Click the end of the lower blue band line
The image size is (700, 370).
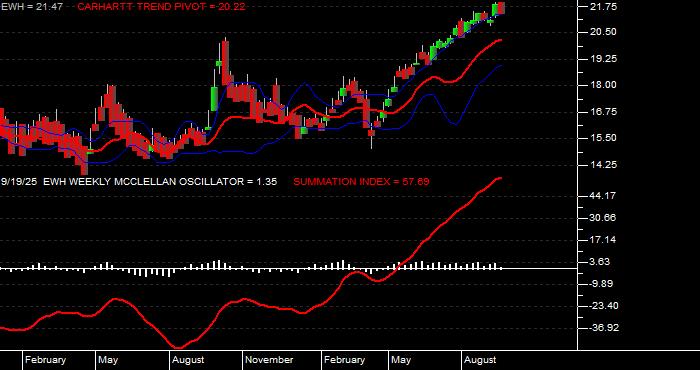pos(500,66)
